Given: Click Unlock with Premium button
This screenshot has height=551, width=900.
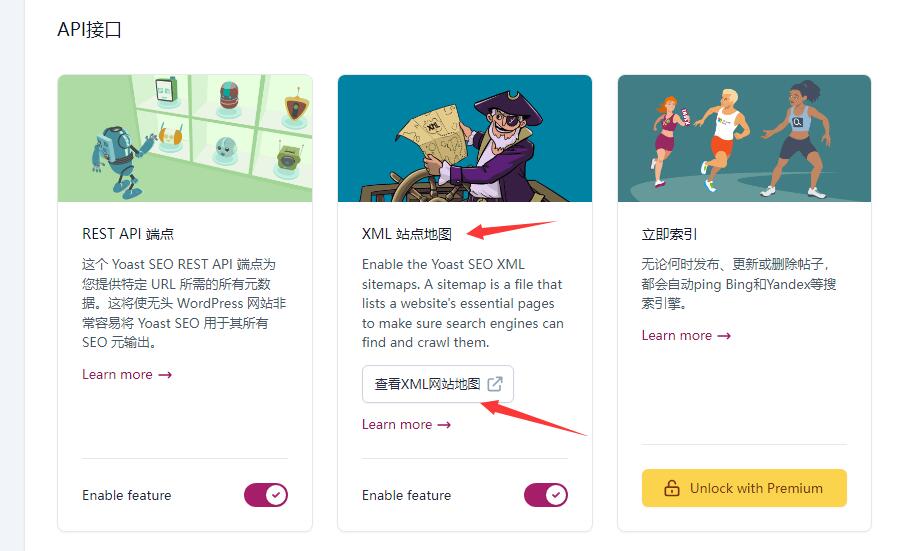Looking at the screenshot, I should (x=744, y=488).
